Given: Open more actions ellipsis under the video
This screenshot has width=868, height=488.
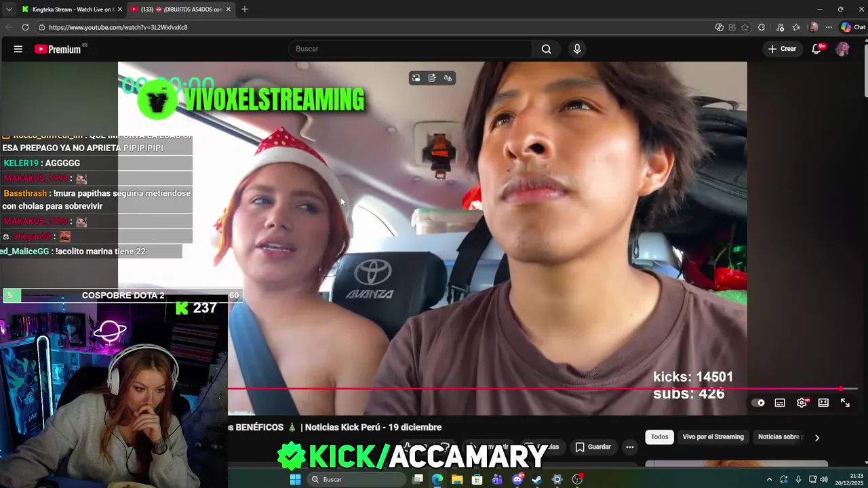Looking at the screenshot, I should 629,447.
